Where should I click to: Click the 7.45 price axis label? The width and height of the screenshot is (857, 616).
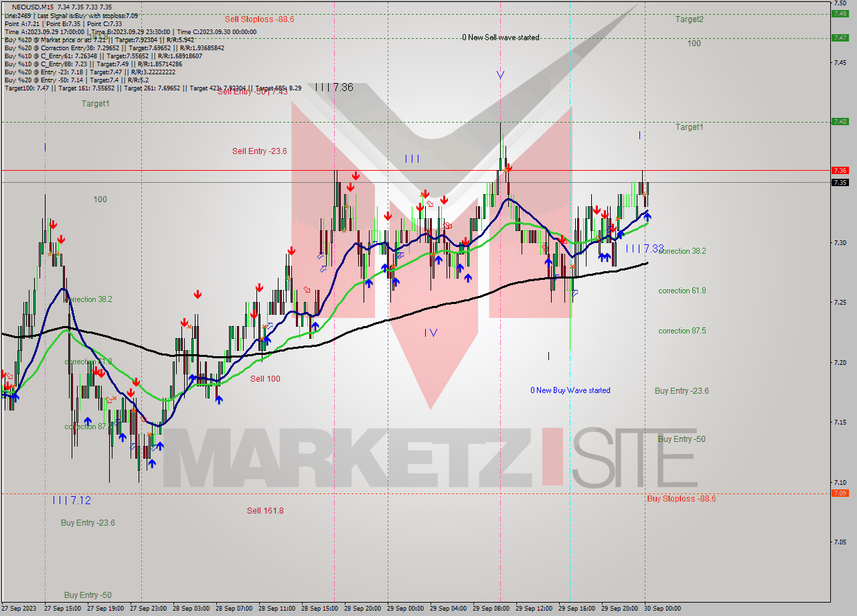coord(840,62)
